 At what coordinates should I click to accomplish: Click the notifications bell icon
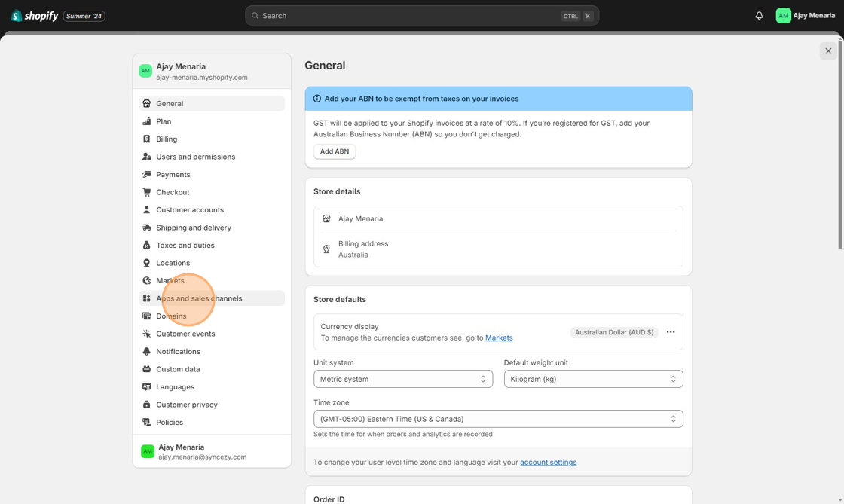[x=759, y=16]
